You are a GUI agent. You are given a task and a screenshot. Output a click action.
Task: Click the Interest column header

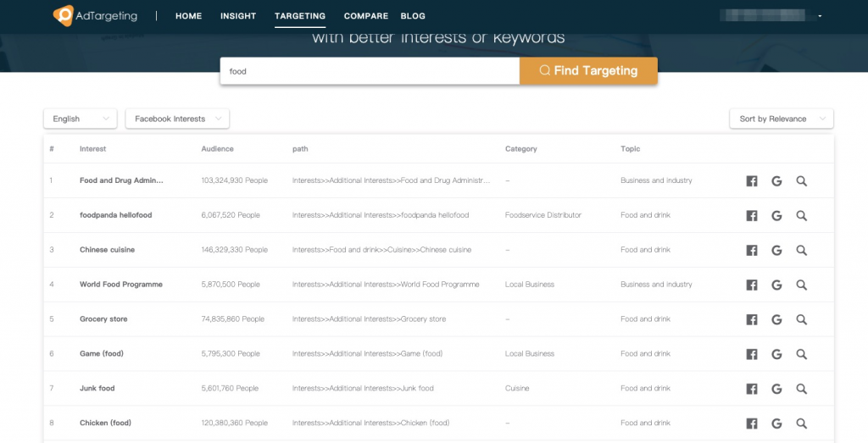(93, 149)
